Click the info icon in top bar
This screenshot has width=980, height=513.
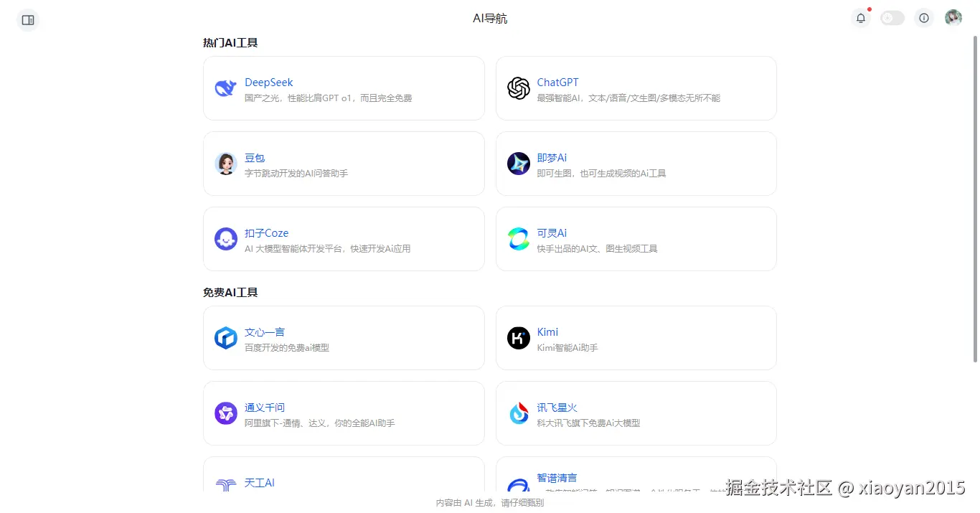tap(923, 18)
